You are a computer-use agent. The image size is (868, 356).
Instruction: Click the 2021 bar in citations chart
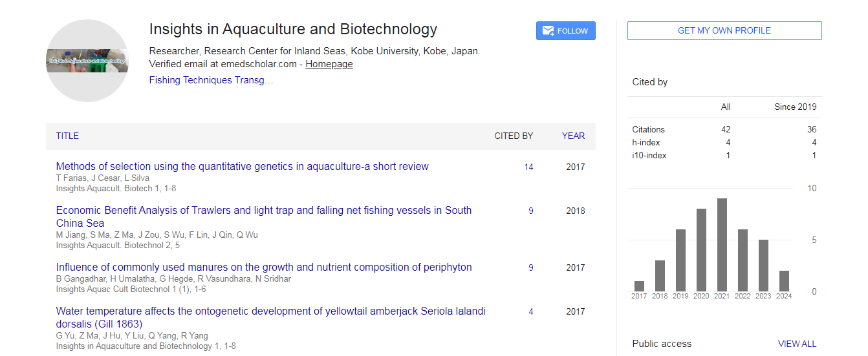[722, 245]
